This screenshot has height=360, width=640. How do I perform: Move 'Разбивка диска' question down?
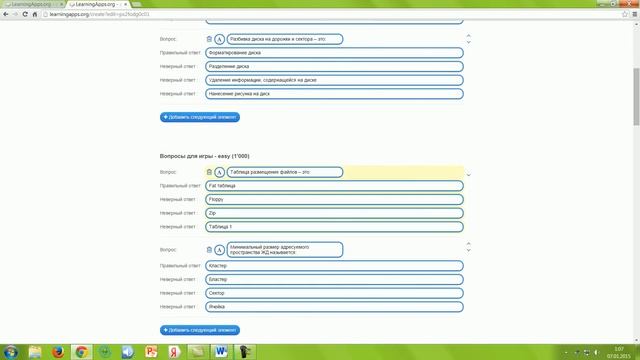coord(469,42)
